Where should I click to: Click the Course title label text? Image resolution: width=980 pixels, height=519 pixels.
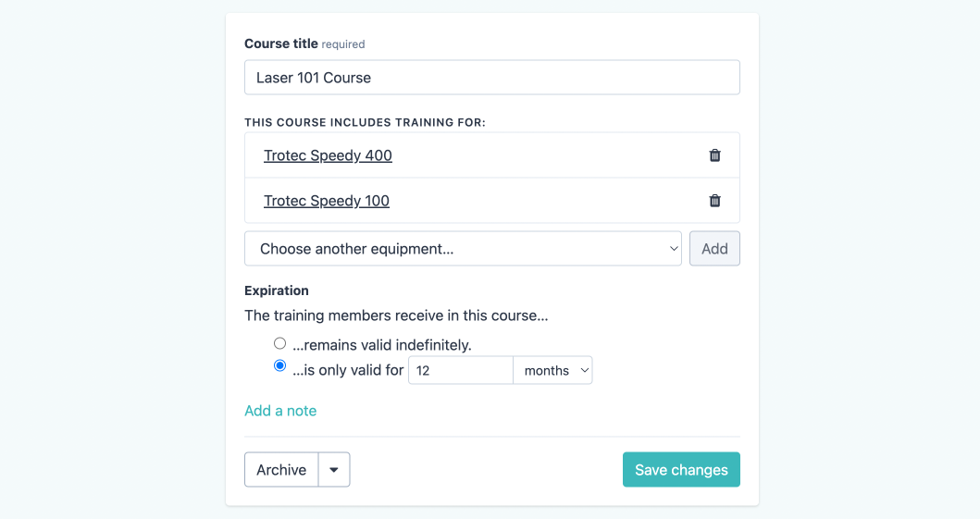tap(281, 43)
